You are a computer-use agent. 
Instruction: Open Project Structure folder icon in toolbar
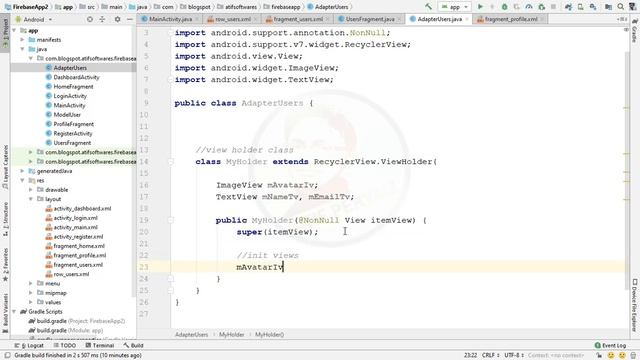[608, 7]
